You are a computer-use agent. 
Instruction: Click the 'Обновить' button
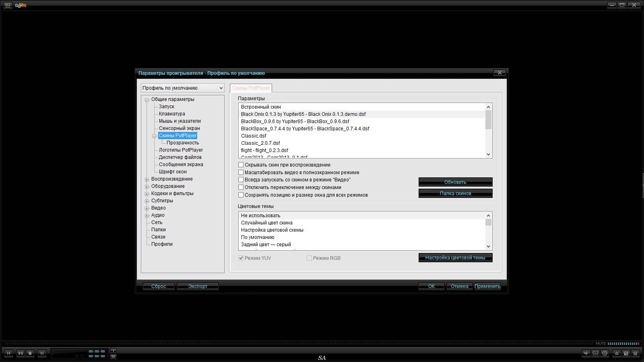[455, 182]
